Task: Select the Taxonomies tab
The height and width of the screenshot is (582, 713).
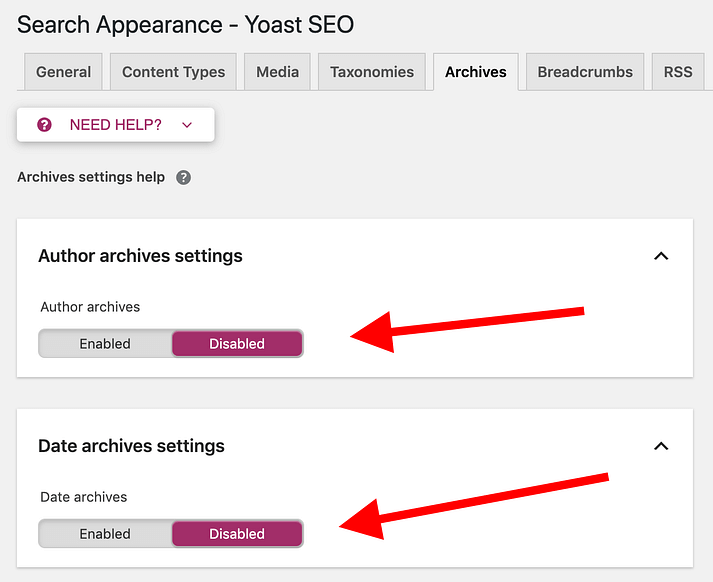Action: click(372, 72)
